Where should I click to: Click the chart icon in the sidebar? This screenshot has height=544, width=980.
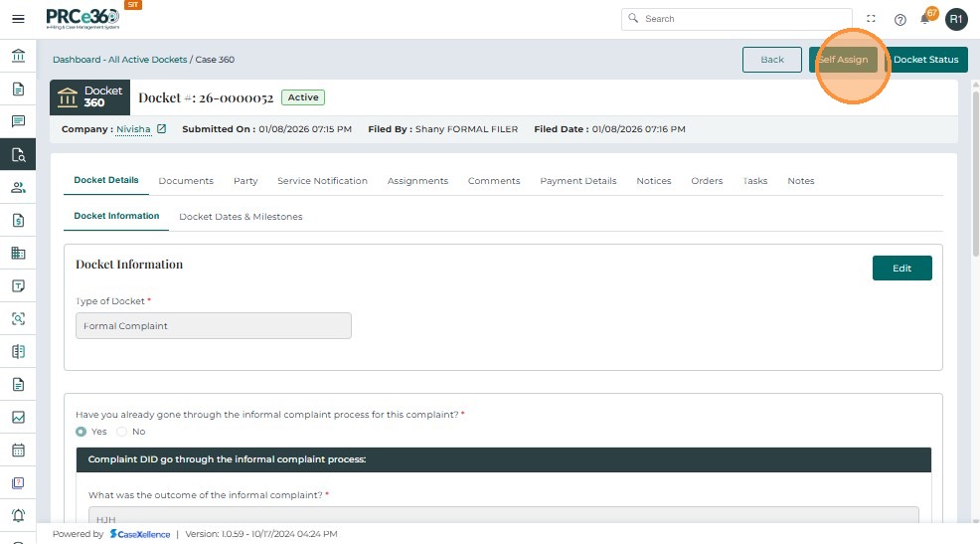pyautogui.click(x=18, y=417)
